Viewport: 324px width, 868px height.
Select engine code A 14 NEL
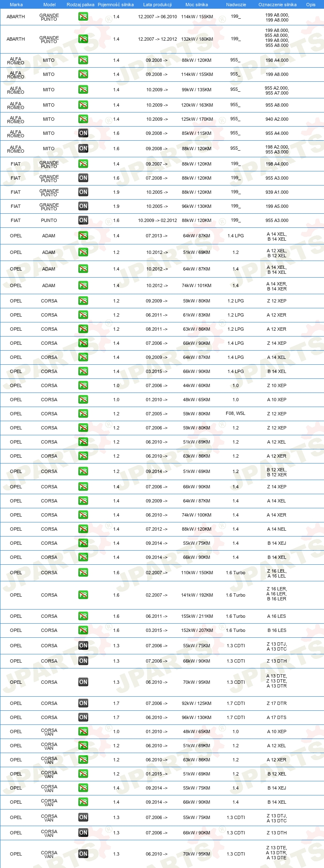click(277, 529)
